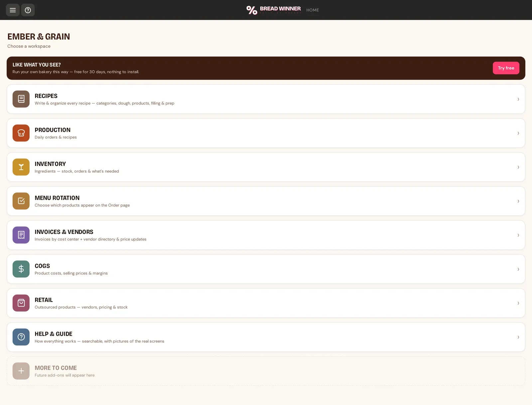
Task: Click the BREAD WINNER brand name
Action: tap(280, 9)
